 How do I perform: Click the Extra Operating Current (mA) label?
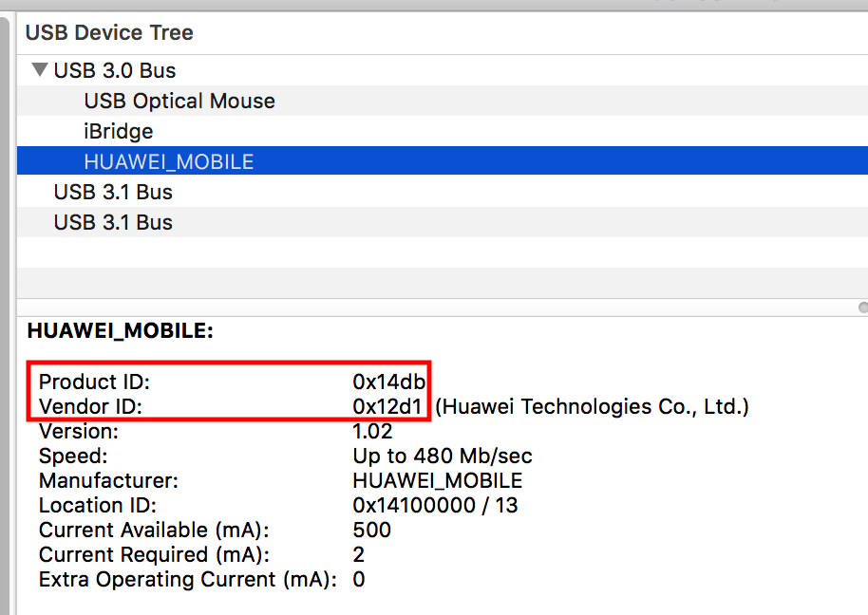(x=188, y=580)
